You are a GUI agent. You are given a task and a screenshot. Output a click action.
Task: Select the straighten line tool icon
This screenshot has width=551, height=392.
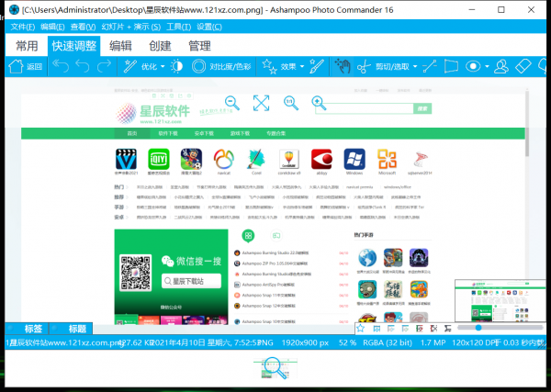430,66
